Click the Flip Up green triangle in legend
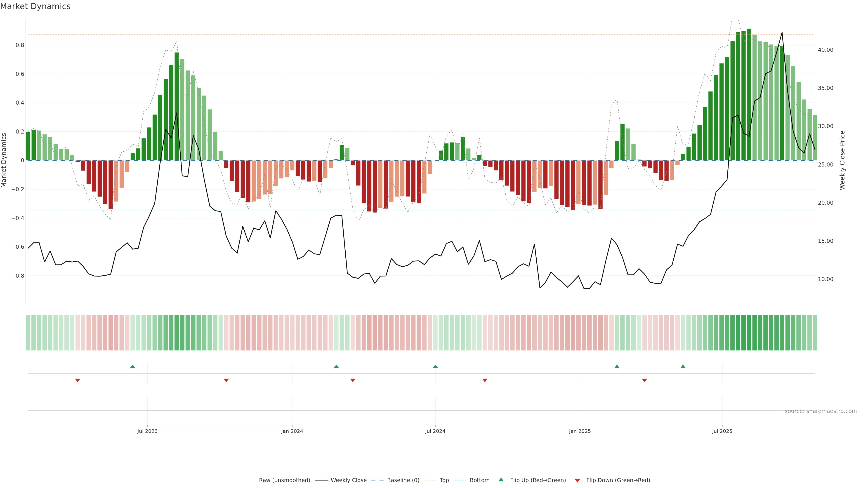 click(501, 480)
